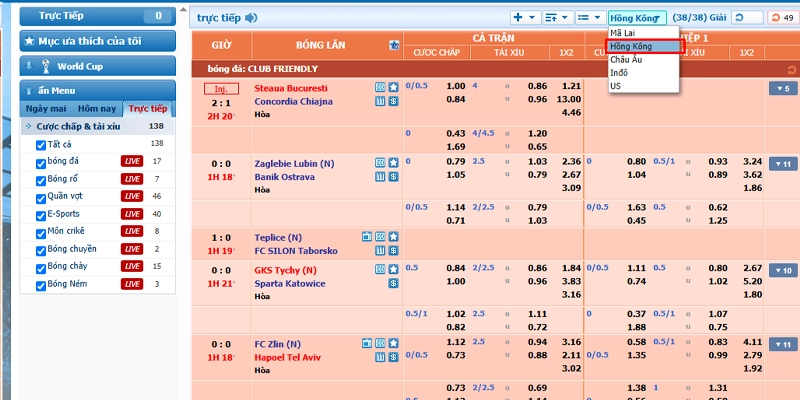
Task: Open the Ngày mai tab
Action: click(46, 109)
